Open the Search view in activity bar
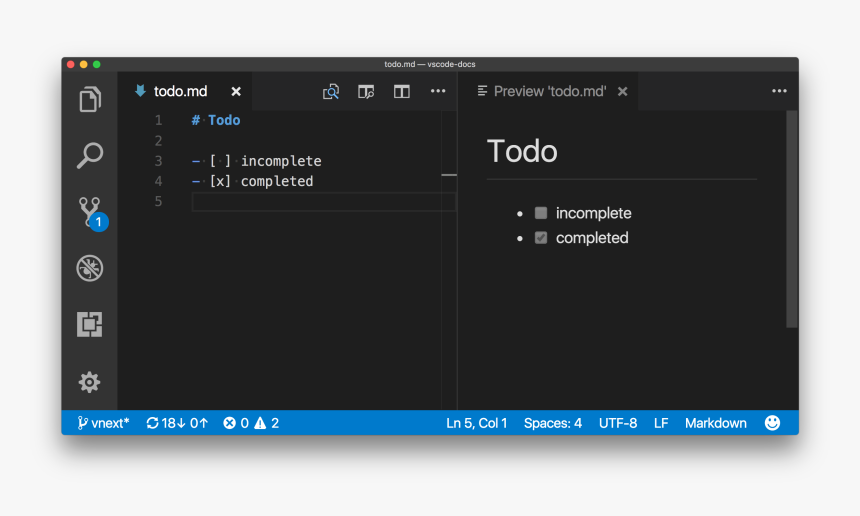Viewport: 860px width, 516px height. [90, 155]
